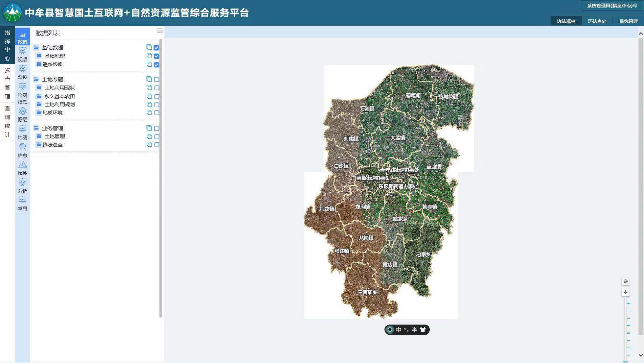Select the 属性 triangle attributes icon
The image size is (644, 363).
click(22, 168)
